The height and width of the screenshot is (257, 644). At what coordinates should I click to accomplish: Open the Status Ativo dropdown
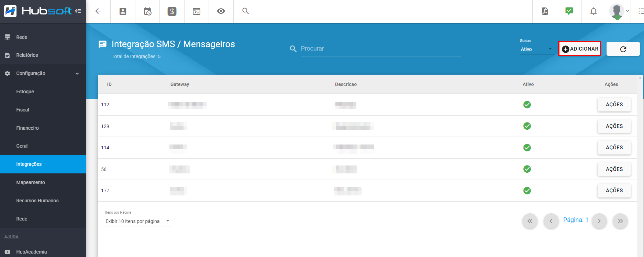click(x=536, y=49)
